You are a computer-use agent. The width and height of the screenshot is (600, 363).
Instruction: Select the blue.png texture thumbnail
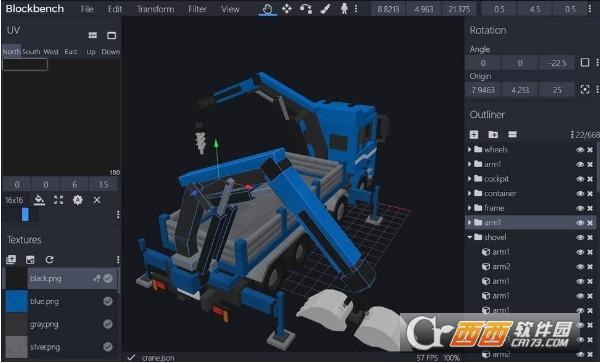click(16, 301)
